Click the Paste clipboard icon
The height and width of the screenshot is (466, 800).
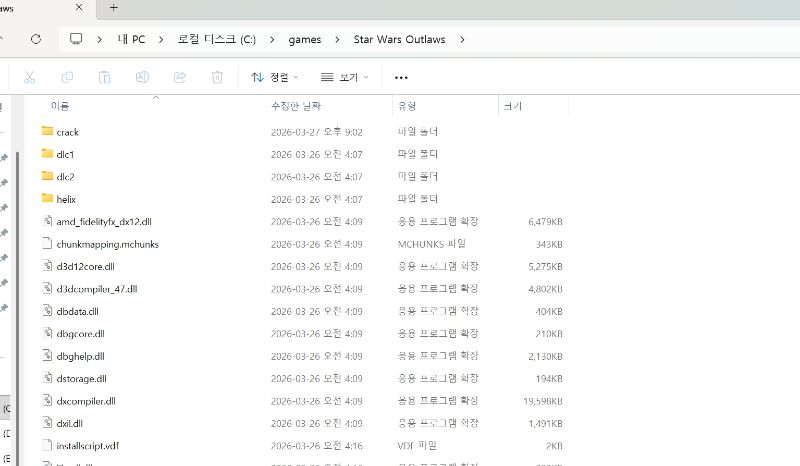pos(104,77)
